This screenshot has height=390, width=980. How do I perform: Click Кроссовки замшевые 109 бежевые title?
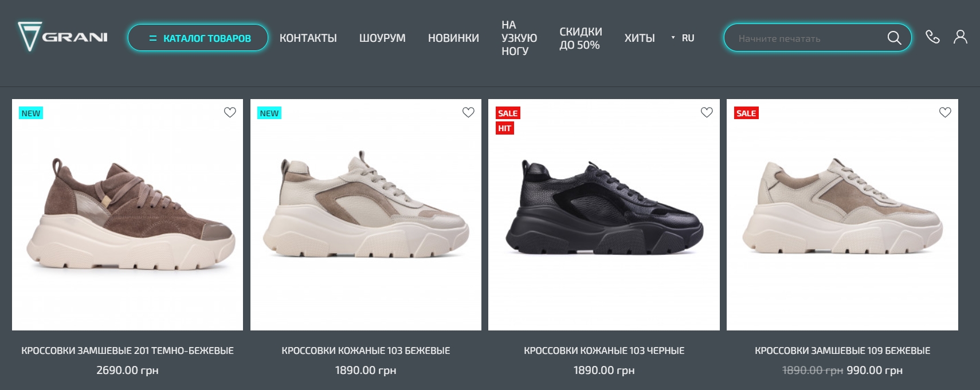point(842,350)
